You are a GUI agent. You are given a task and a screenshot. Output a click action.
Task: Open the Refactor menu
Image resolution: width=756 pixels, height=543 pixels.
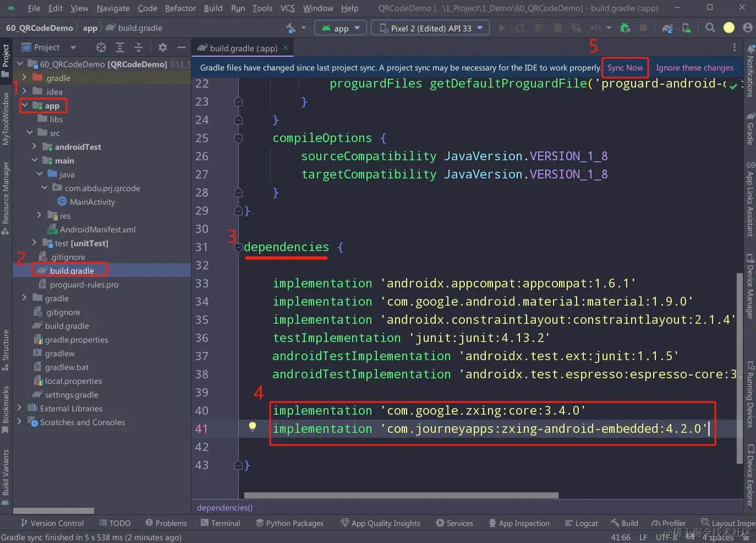click(x=180, y=8)
